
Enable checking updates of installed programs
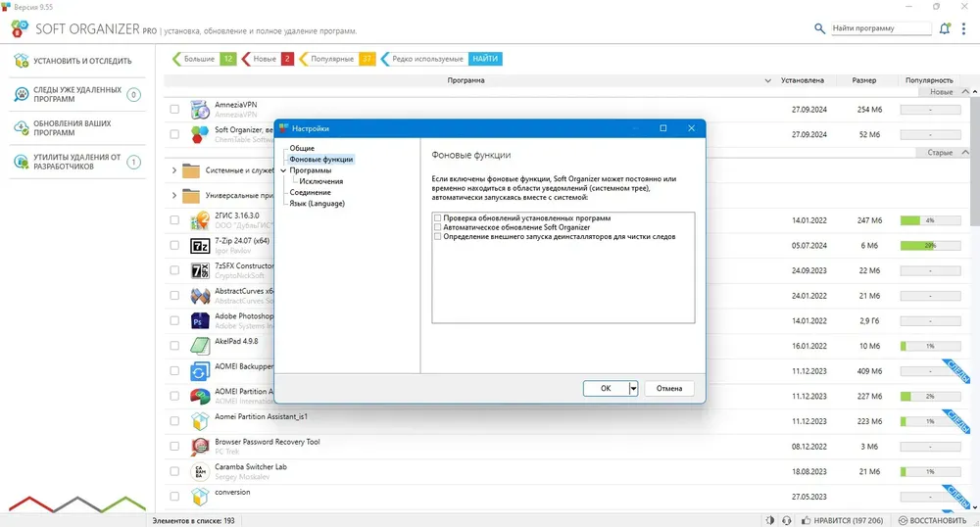click(x=437, y=217)
